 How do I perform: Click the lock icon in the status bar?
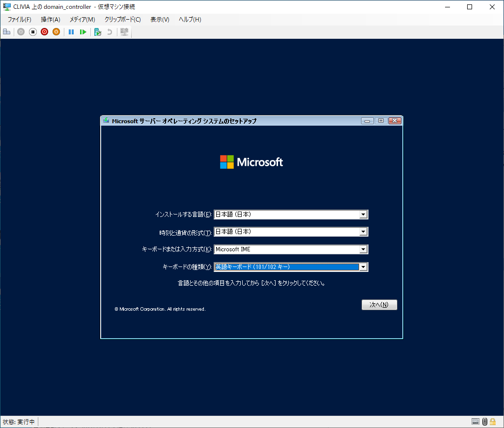tap(493, 422)
